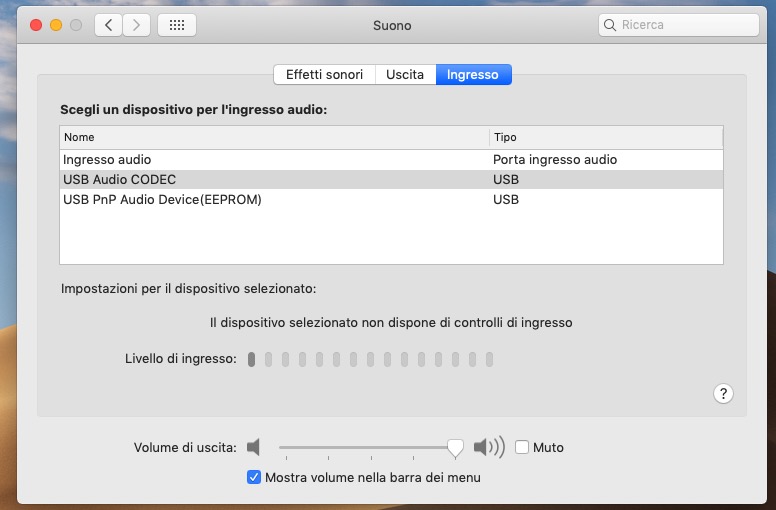Click the Tipo column header

click(x=605, y=137)
